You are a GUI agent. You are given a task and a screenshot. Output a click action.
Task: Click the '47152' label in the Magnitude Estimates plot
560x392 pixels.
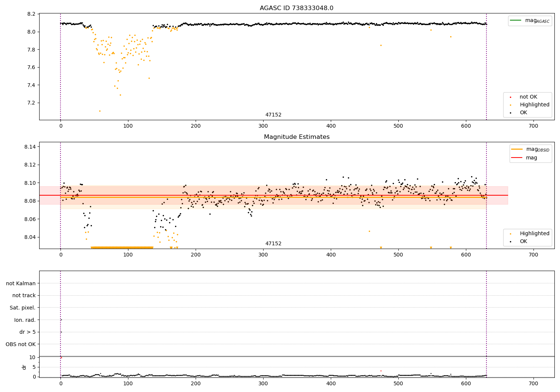pyautogui.click(x=273, y=244)
